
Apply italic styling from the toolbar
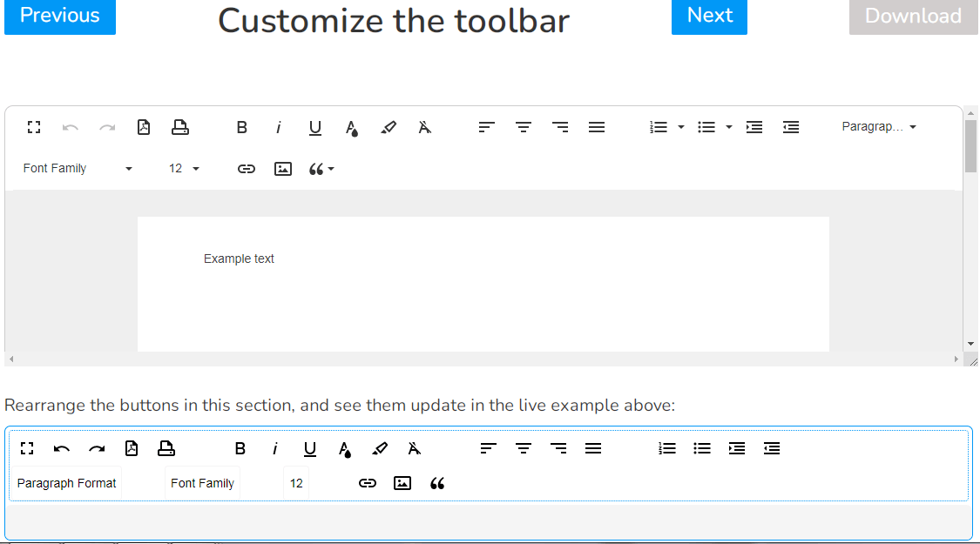coord(278,127)
